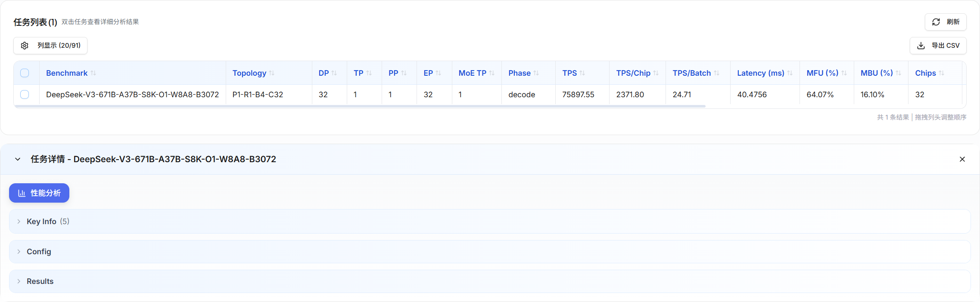Click the horizontal table scrollbar

coord(360,106)
